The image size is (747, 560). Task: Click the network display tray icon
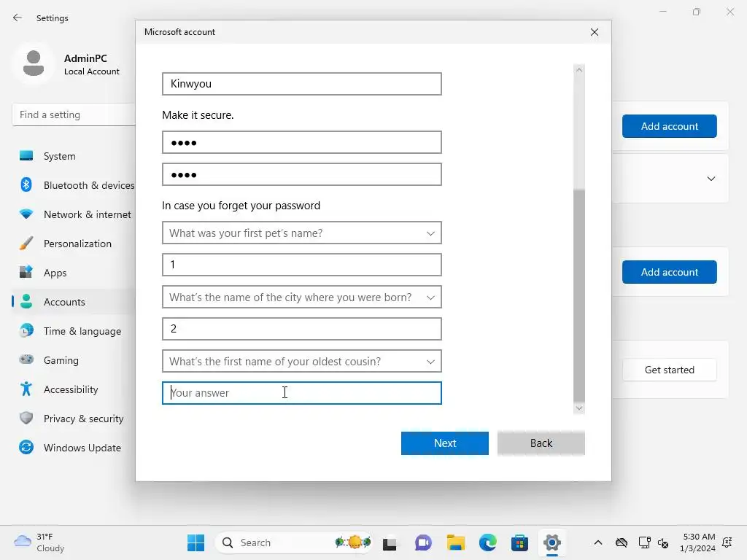(x=644, y=542)
